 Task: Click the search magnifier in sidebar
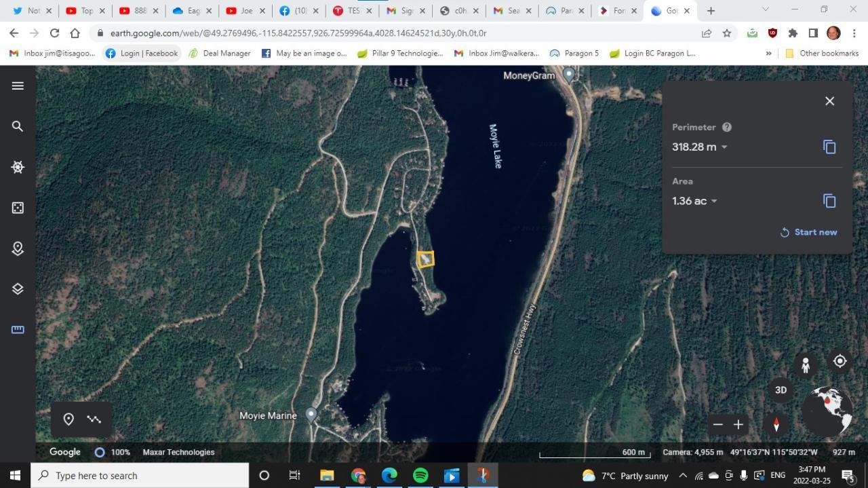coord(18,126)
